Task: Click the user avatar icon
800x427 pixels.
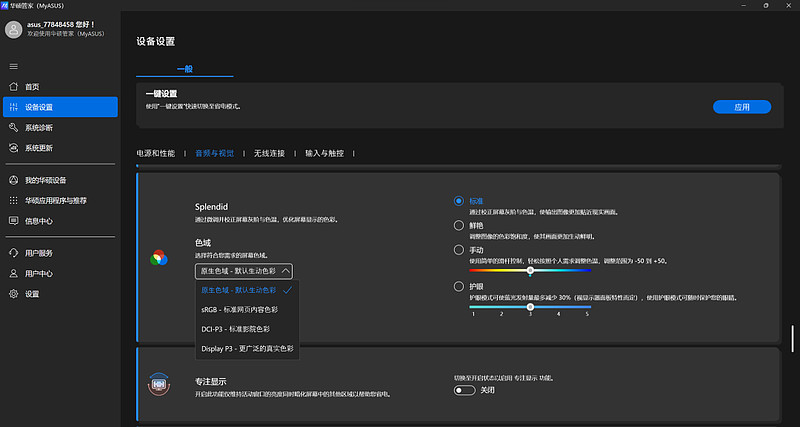Action: click(13, 29)
